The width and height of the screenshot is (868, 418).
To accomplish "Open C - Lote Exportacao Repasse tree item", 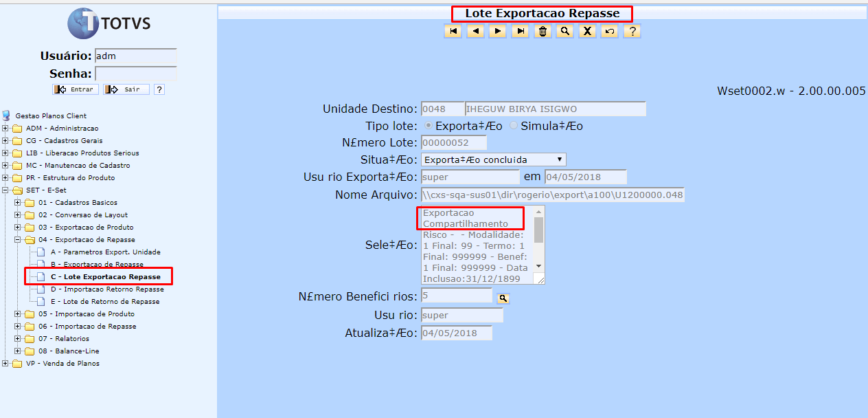I will [x=105, y=276].
